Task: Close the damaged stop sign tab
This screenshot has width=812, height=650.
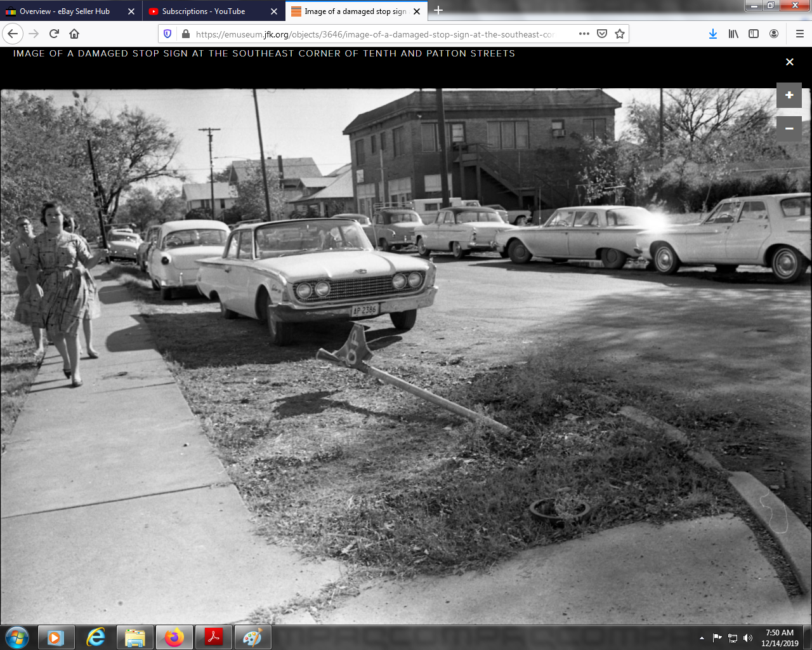Action: (417, 11)
